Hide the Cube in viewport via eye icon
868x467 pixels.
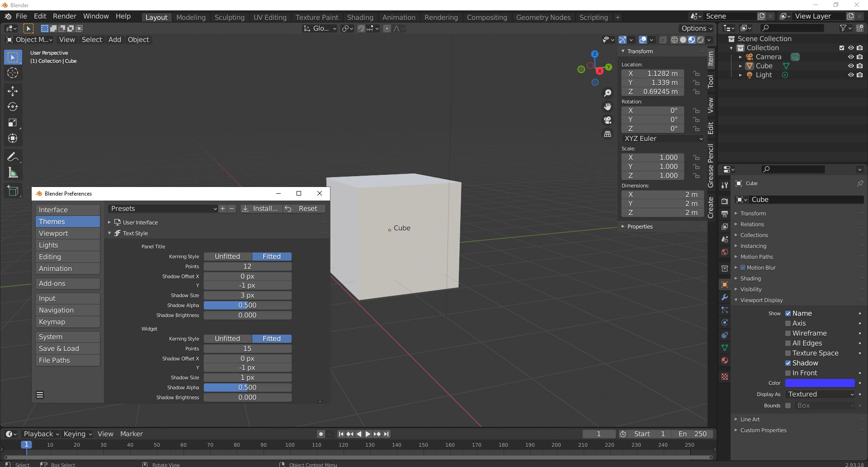851,66
